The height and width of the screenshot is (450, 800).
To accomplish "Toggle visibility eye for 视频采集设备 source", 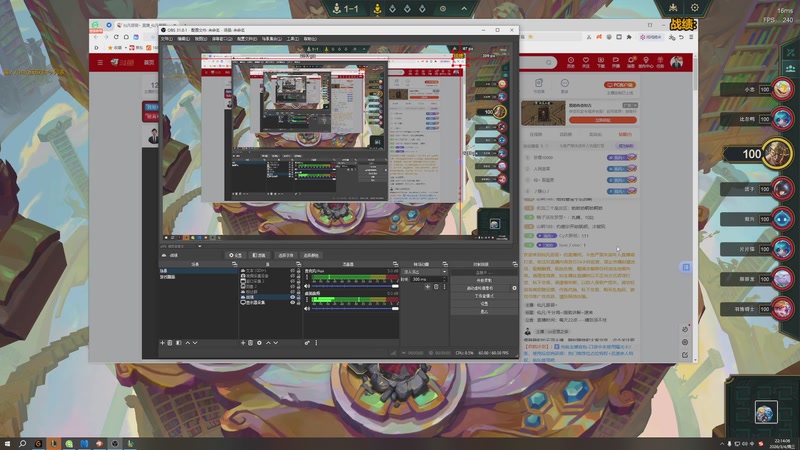I will click(293, 276).
